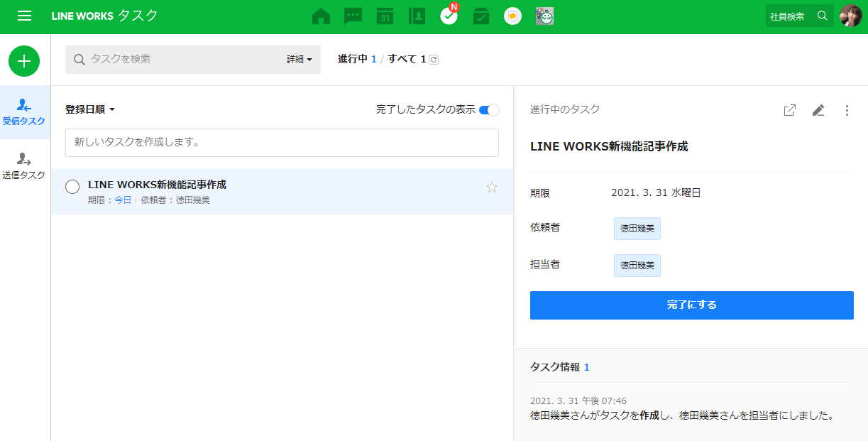The image size is (868, 441).
Task: Click the 依頼者 徳田幾美 chip
Action: pos(637,229)
